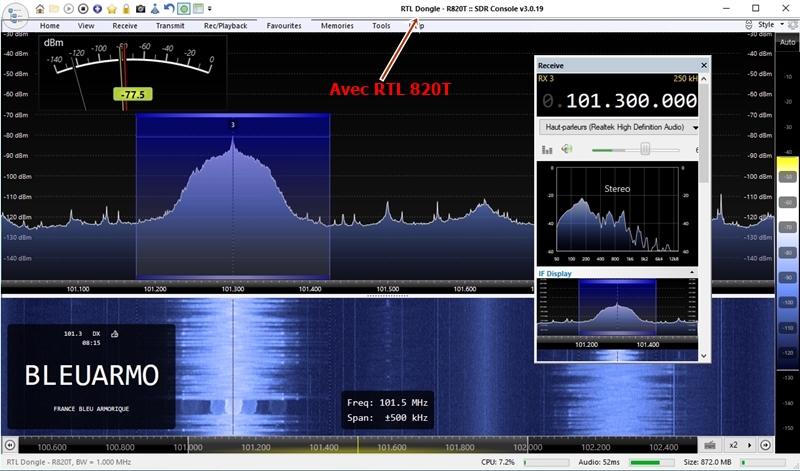
Task: Stop the radio with the stop icon
Action: pyautogui.click(x=83, y=9)
